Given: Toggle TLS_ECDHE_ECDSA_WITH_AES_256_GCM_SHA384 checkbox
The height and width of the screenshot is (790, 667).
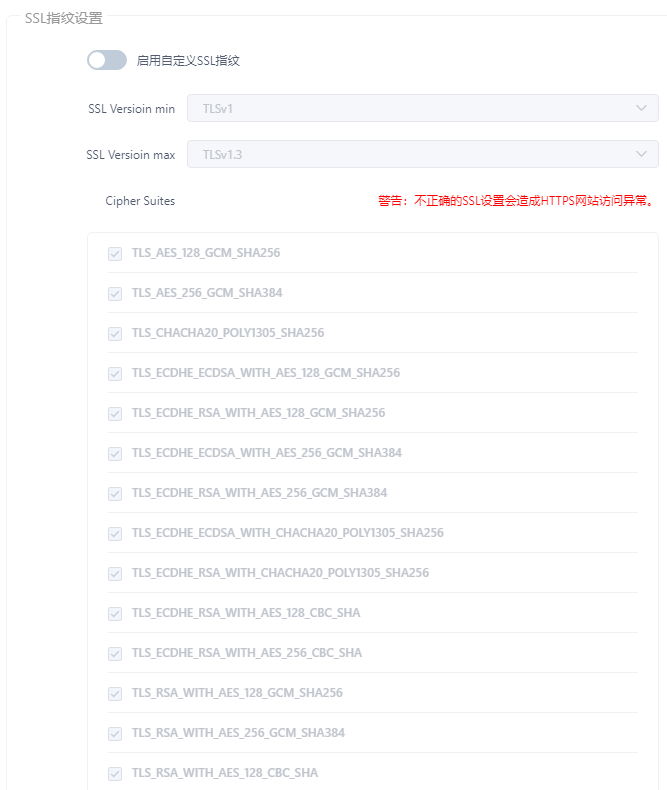Looking at the screenshot, I should (115, 453).
